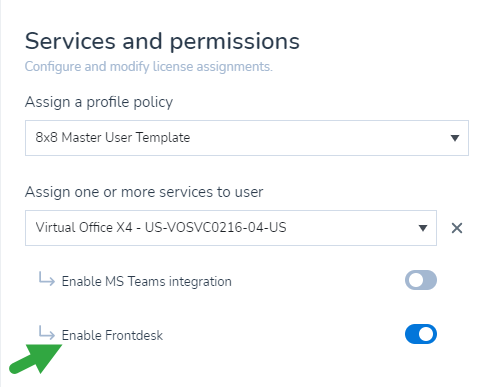Click the Enable Frontdesk label
This screenshot has height=387, width=503.
click(112, 335)
